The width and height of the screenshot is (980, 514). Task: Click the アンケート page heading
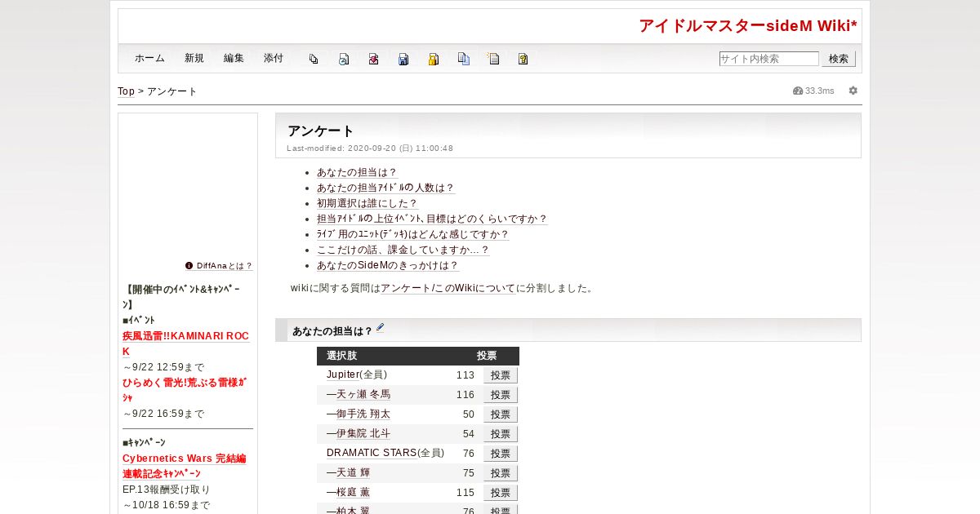pyautogui.click(x=321, y=131)
